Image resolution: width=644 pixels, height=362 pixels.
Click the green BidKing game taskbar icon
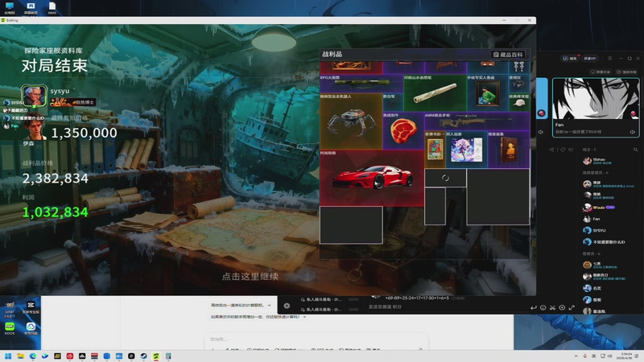[155, 356]
